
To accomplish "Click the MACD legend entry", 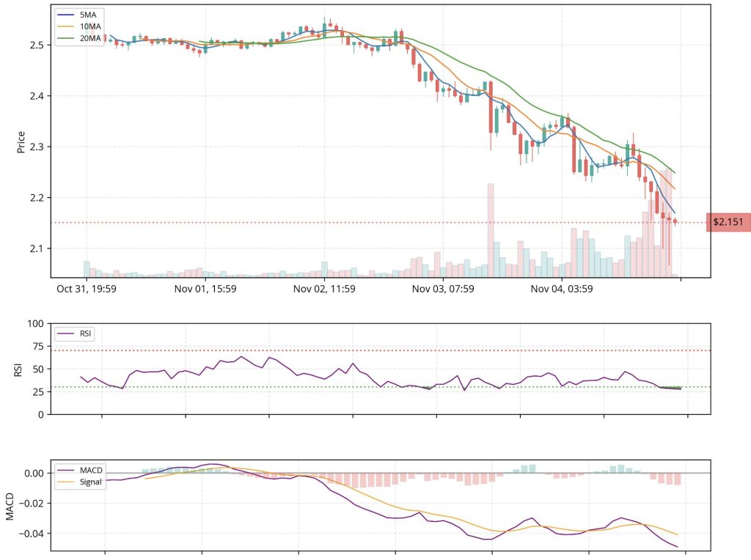I will pyautogui.click(x=79, y=470).
